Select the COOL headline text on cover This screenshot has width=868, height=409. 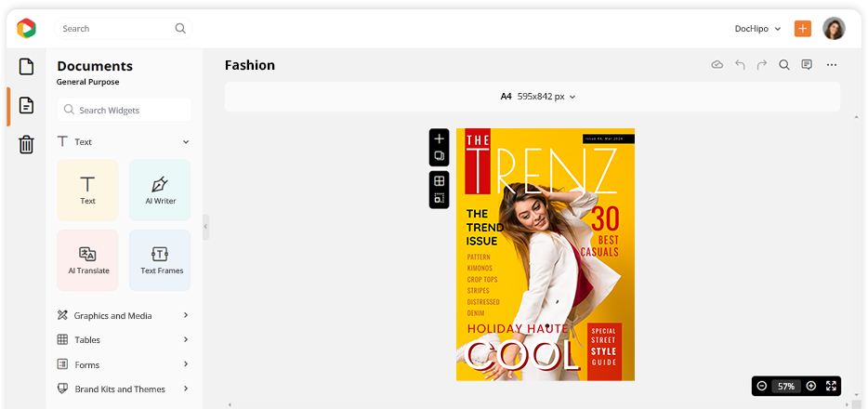coord(521,355)
